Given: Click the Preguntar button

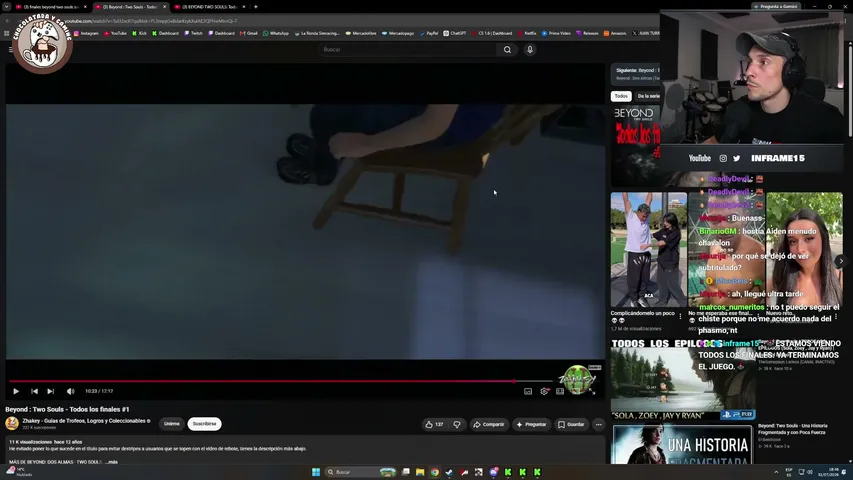Looking at the screenshot, I should pos(531,424).
